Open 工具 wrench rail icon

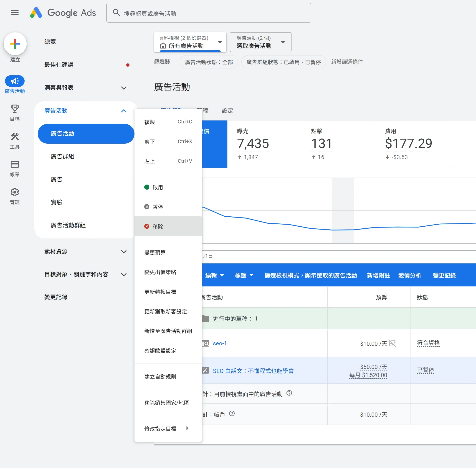(15, 136)
